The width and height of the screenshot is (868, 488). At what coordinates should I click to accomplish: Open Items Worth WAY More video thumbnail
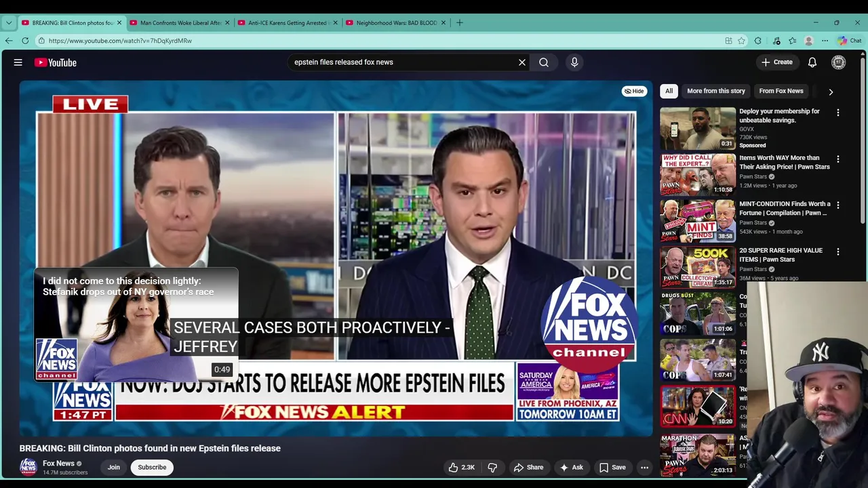(x=698, y=174)
